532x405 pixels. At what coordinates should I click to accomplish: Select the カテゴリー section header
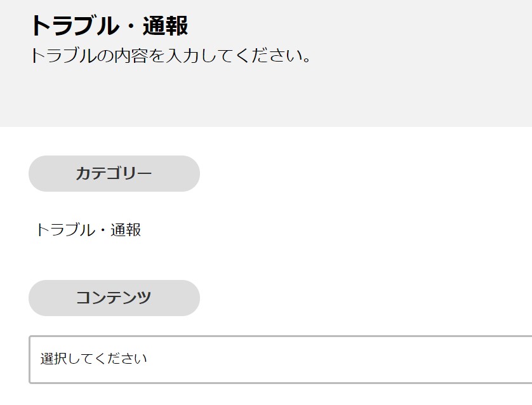coord(114,173)
